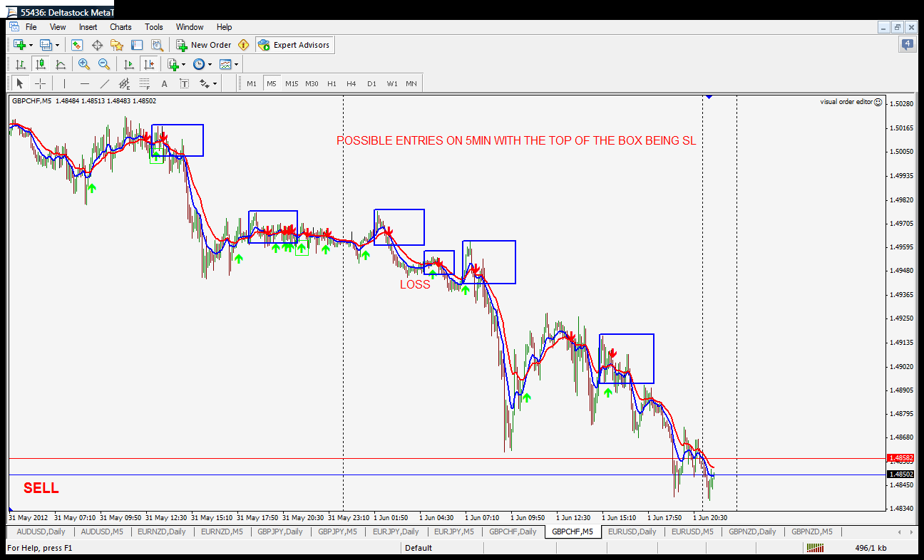Open the Market Watch panel
Screen dimensions: 924x560
[x=77, y=45]
